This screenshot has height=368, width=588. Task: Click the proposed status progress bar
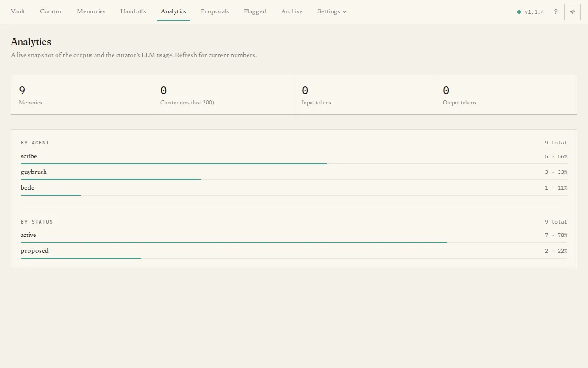pyautogui.click(x=294, y=258)
